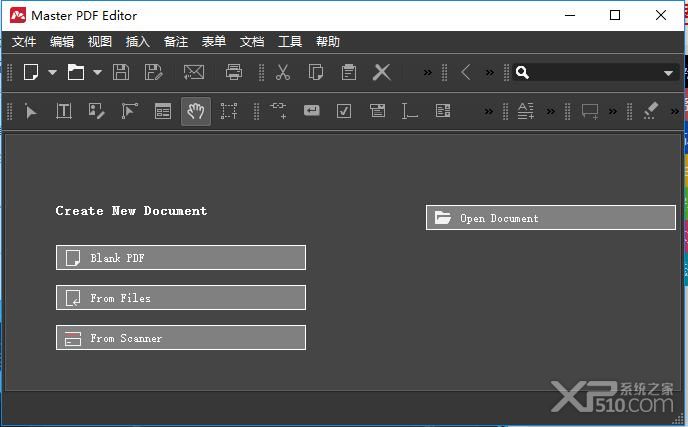Click the Highlight marker tool icon
688x427 pixels.
coord(651,111)
